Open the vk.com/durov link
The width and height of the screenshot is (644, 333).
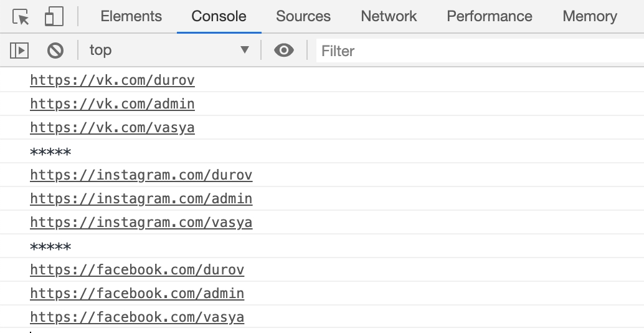[112, 80]
